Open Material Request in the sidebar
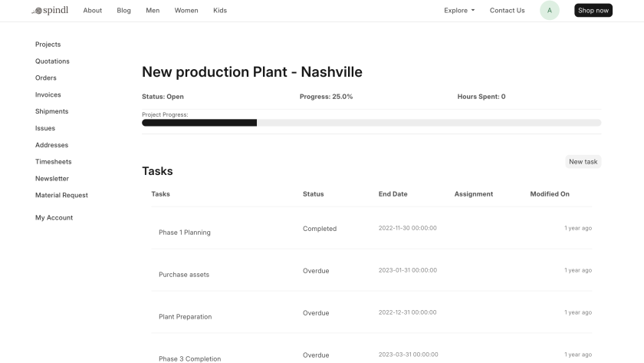The image size is (644, 363). [x=61, y=195]
